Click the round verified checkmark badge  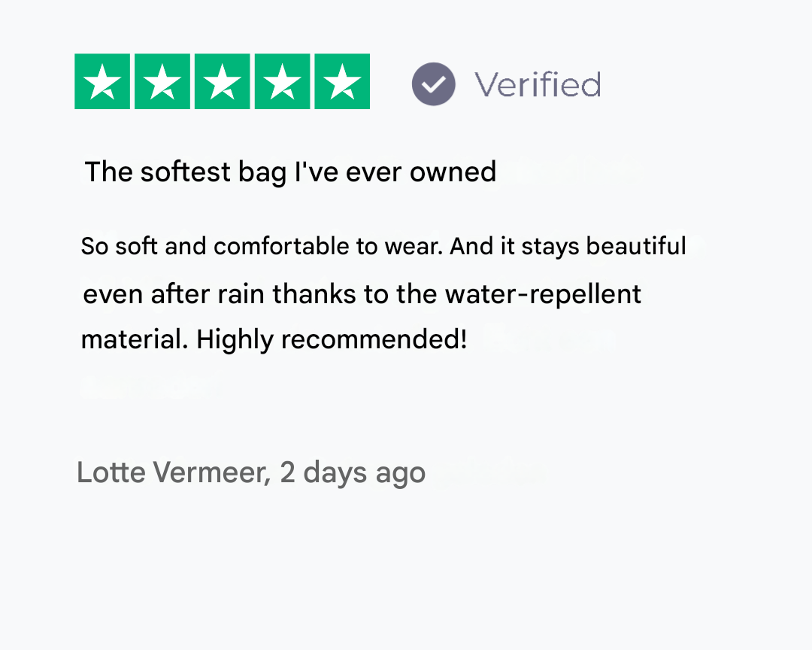click(434, 84)
